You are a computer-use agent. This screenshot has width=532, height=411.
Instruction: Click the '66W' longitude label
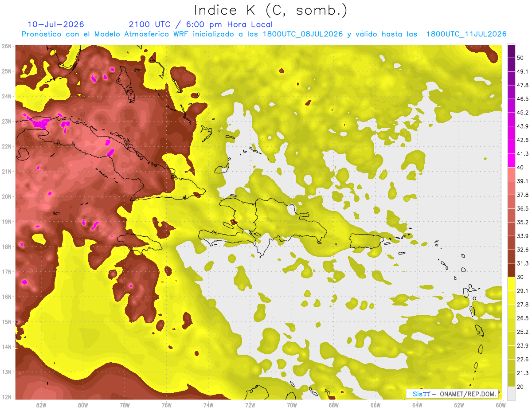[375, 405]
